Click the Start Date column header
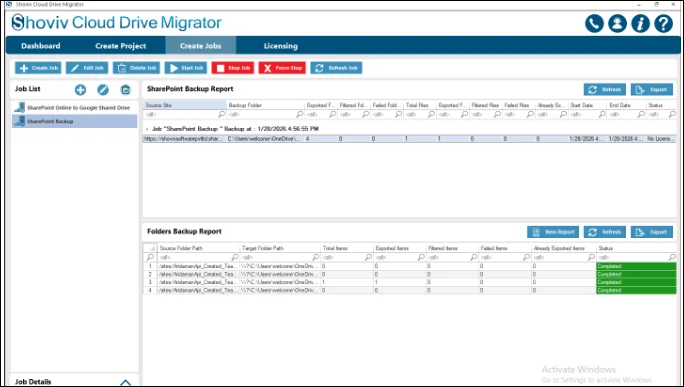This screenshot has width=684, height=387. (587, 105)
